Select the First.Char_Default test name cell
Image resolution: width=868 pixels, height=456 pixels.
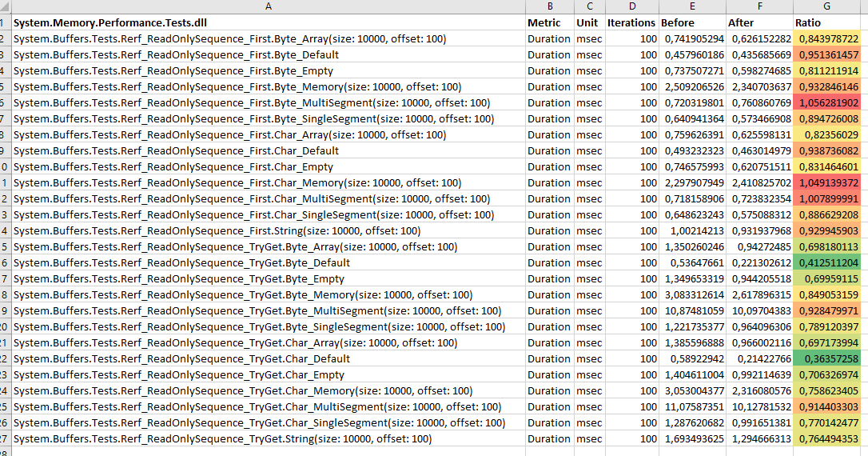[269, 150]
